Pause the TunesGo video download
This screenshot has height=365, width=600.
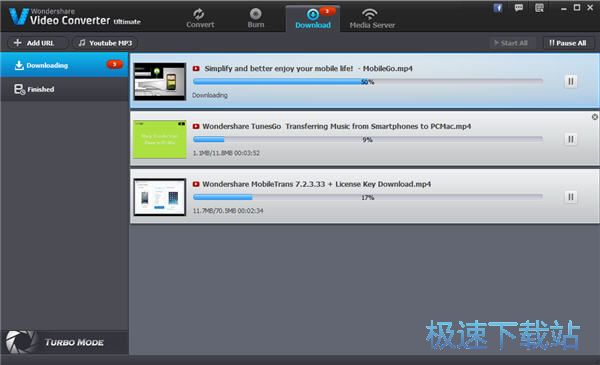coord(571,139)
